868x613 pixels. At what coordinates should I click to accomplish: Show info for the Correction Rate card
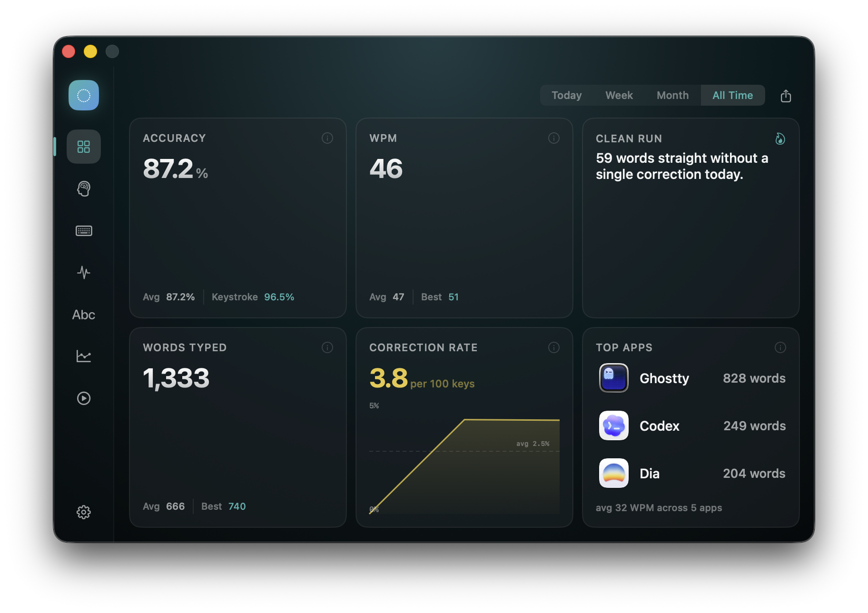(x=553, y=347)
